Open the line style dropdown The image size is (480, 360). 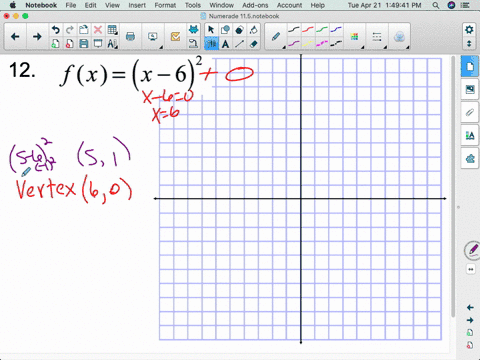tap(377, 37)
